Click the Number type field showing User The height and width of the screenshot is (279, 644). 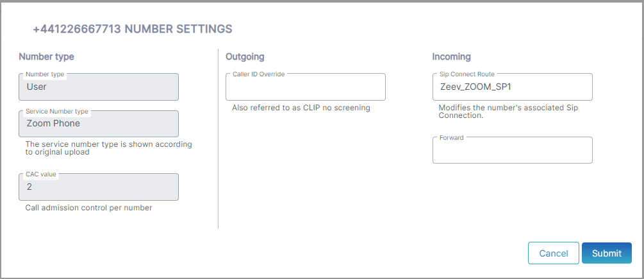[99, 87]
